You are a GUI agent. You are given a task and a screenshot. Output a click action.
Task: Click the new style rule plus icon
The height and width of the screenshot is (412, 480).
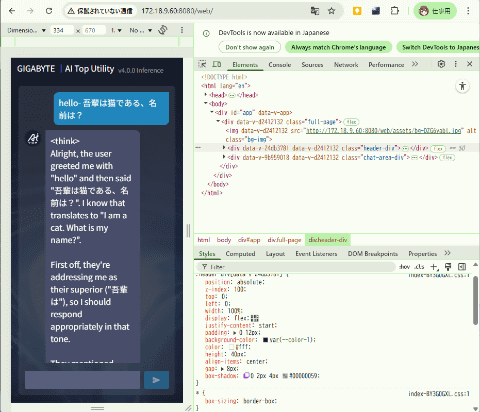[434, 267]
